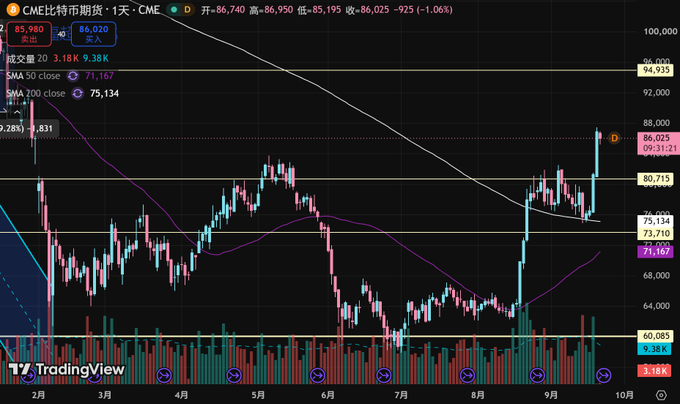Select the 60,085 horizontal line price label
Screen dimensions: 680x404
coord(656,336)
